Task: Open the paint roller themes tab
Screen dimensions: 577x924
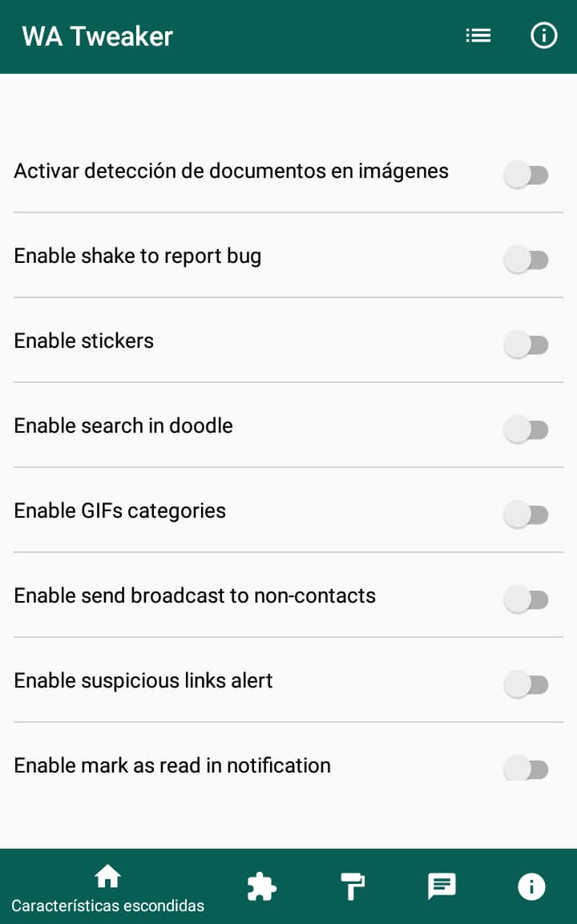Action: 353,886
